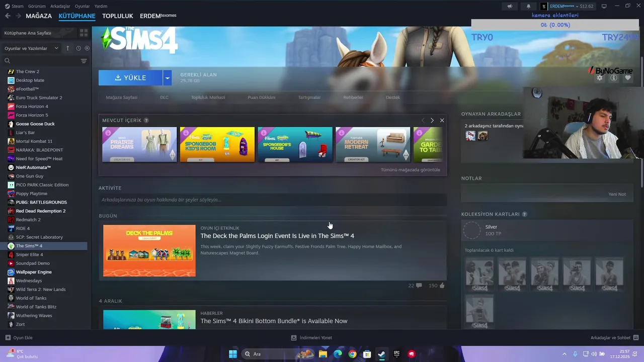Enter Big Picture mode monitor icon
The image size is (644, 362).
click(604, 6)
